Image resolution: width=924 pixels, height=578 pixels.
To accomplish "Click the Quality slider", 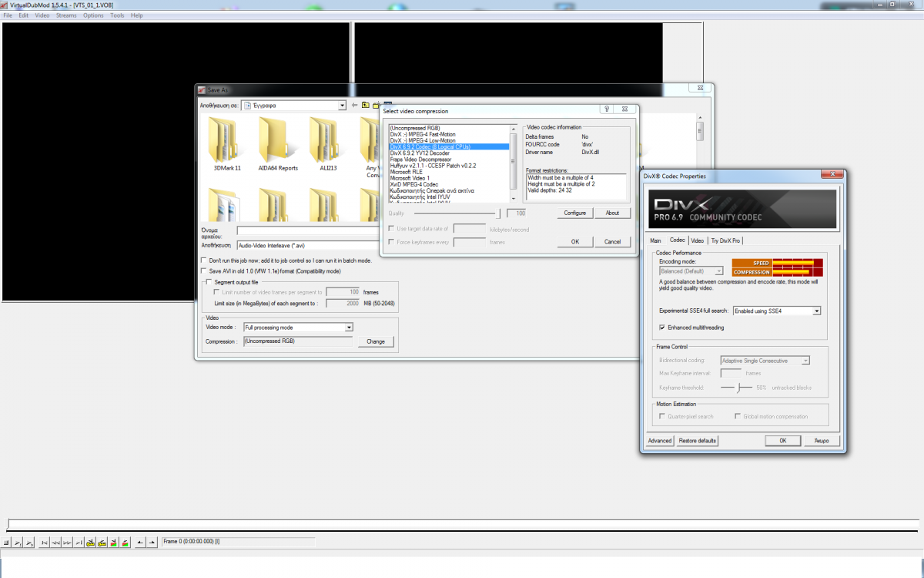I will (x=457, y=213).
